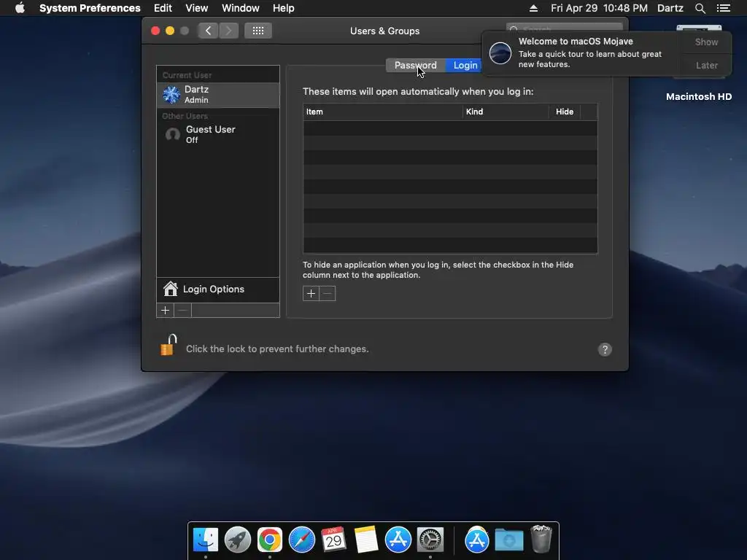This screenshot has height=560, width=747.
Task: Open Downloads folder in the Dock
Action: (x=508, y=540)
